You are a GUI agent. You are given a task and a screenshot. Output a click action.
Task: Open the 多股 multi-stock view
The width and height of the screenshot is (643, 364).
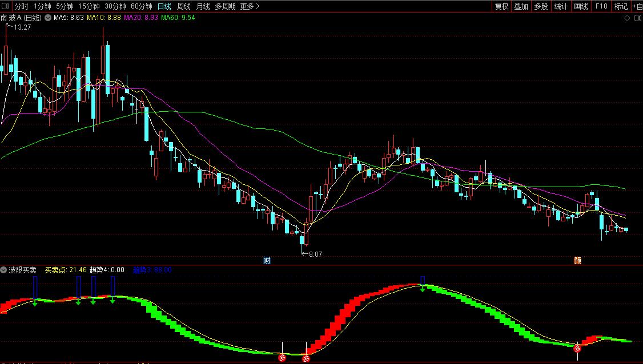point(541,6)
